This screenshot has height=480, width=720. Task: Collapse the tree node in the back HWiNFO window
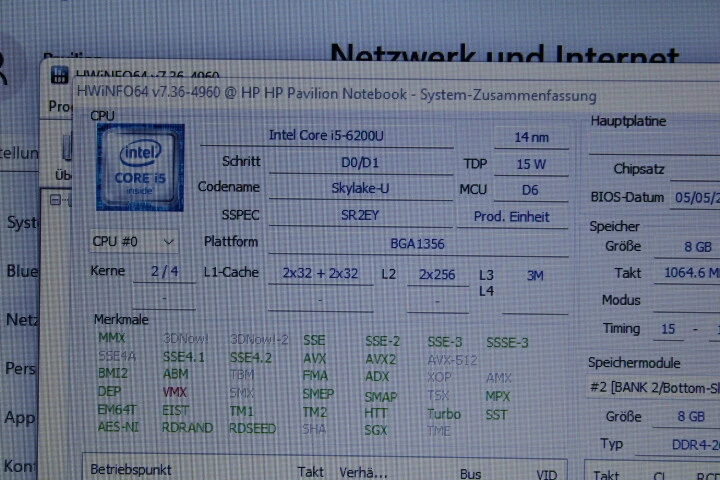tap(55, 200)
